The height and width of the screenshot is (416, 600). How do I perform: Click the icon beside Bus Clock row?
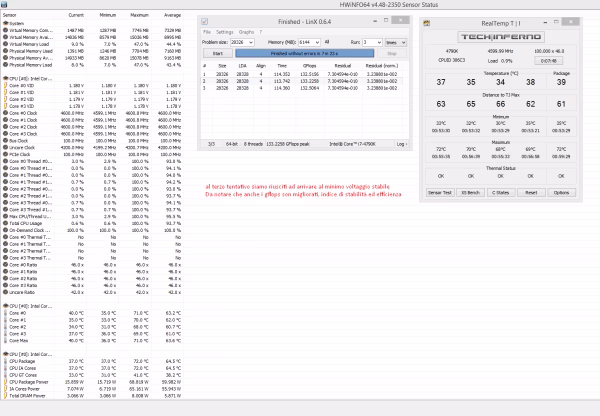pos(5,140)
